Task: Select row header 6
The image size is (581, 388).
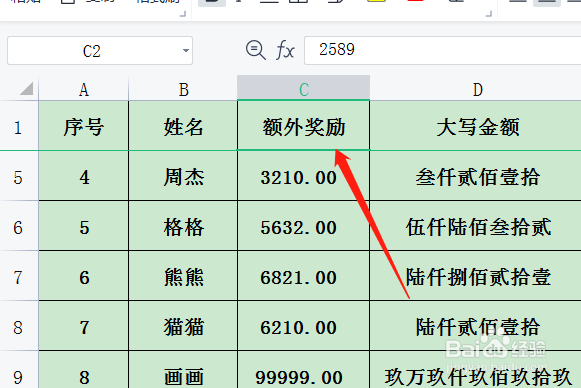Action: point(19,226)
